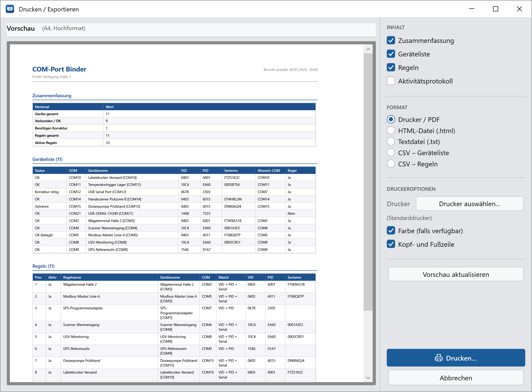Click the scroll-up arrow of the preview
Image resolution: width=532 pixels, height=392 pixels.
368,49
